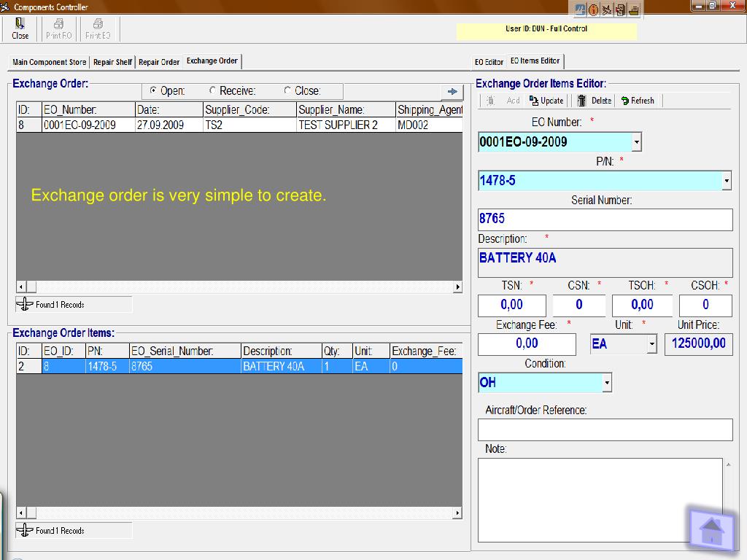This screenshot has width=747, height=560.
Task: Click the Close toolbar button
Action: 20,29
